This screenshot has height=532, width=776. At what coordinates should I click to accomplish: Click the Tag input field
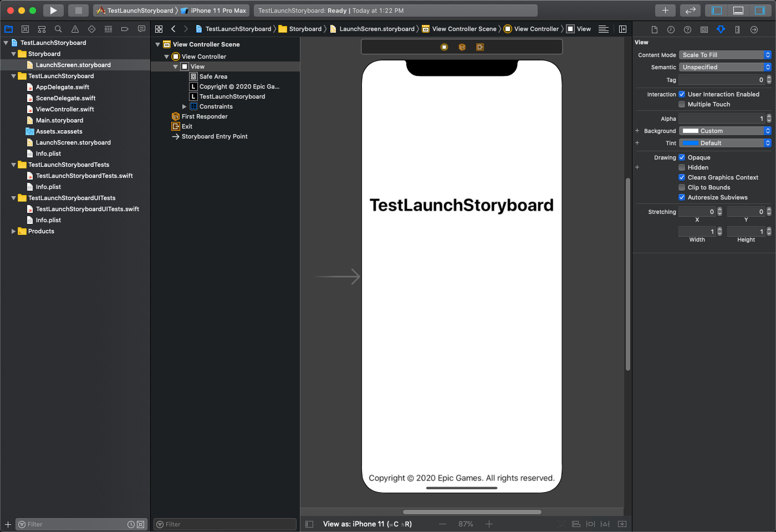(721, 80)
